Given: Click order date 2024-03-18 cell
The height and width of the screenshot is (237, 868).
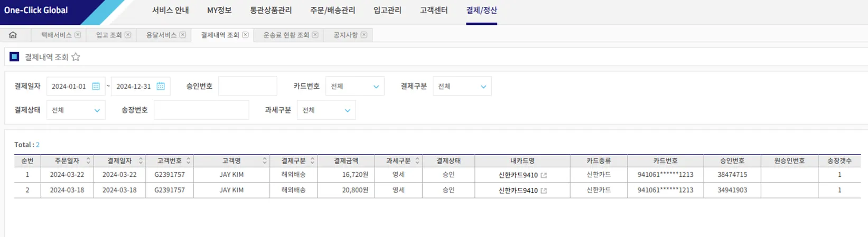Looking at the screenshot, I should tap(67, 190).
